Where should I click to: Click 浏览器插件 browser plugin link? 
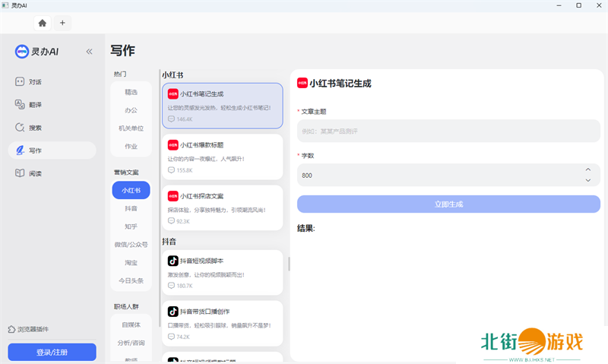[32, 329]
